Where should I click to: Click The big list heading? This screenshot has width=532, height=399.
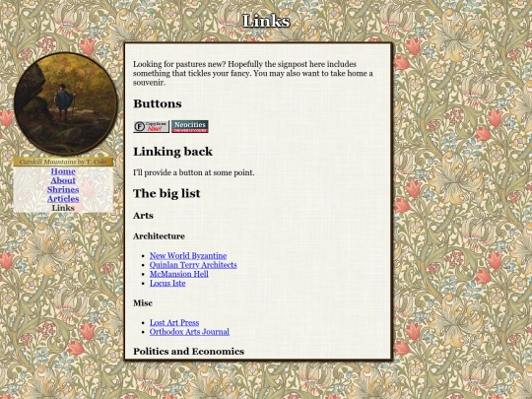point(166,193)
